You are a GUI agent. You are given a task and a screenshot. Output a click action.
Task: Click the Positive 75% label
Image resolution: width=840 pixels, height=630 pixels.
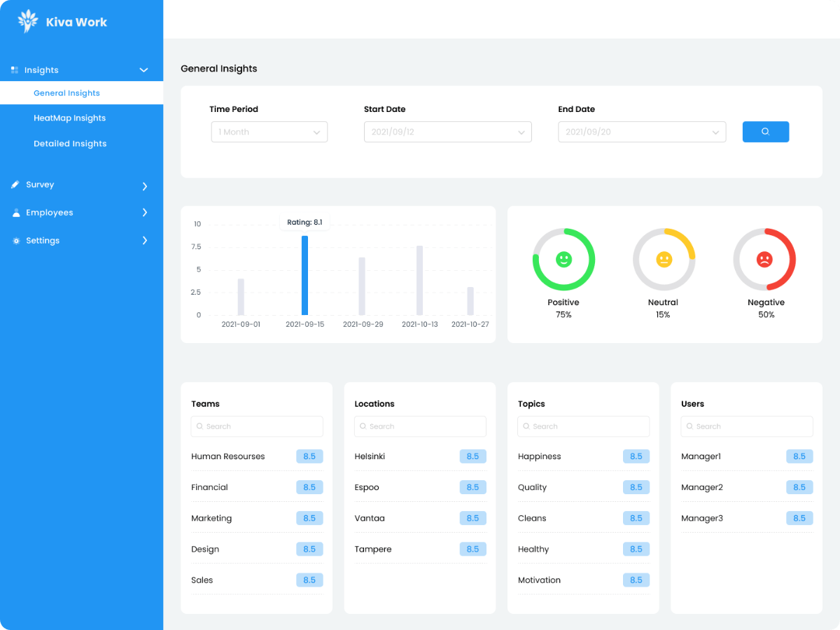coord(563,309)
